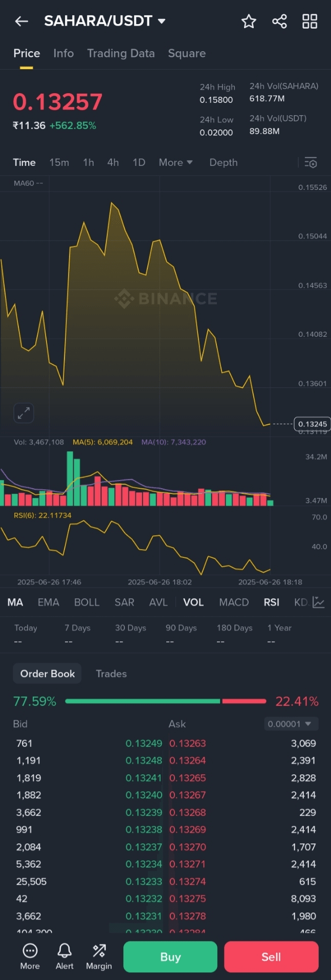This screenshot has width=331, height=980.
Task: Select bid price 0.13241
Action: pyautogui.click(x=144, y=778)
